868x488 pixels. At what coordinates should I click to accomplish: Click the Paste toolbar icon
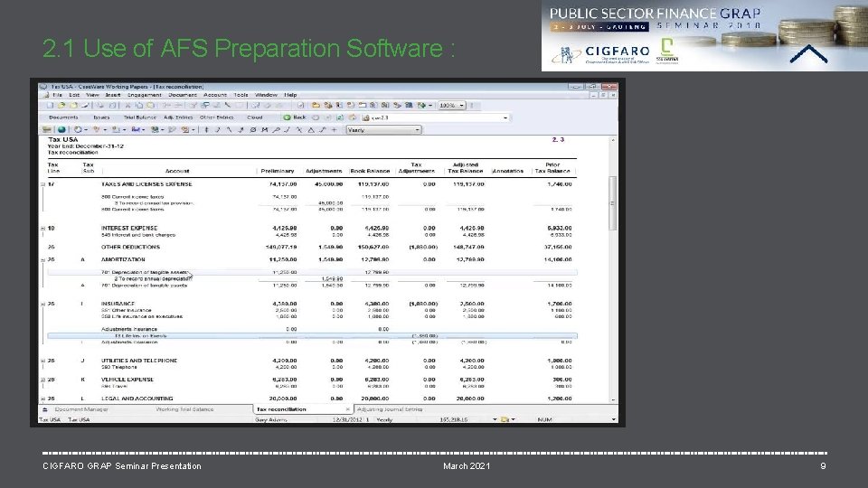coord(150,105)
